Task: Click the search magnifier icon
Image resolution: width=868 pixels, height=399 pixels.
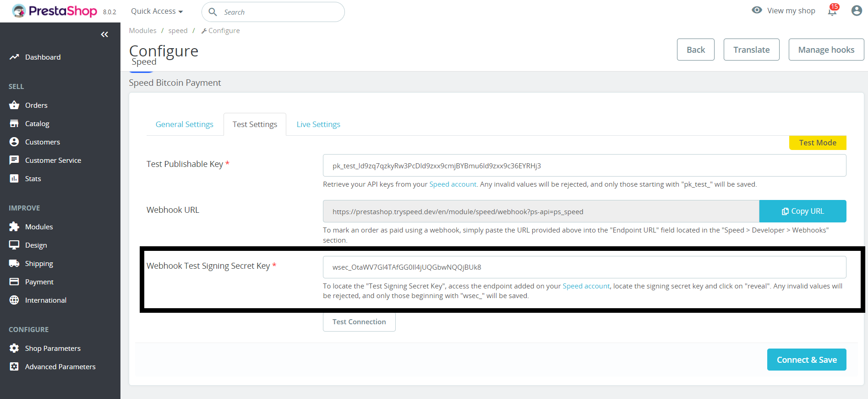Action: (x=213, y=12)
